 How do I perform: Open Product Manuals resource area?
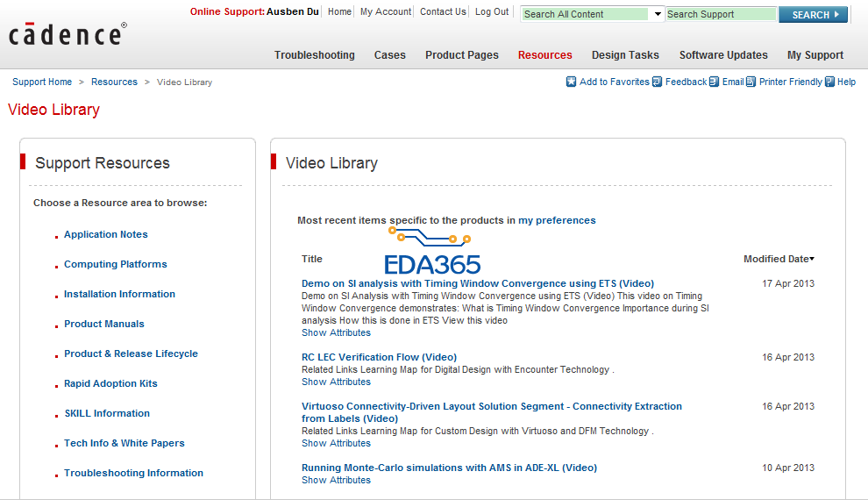click(104, 324)
